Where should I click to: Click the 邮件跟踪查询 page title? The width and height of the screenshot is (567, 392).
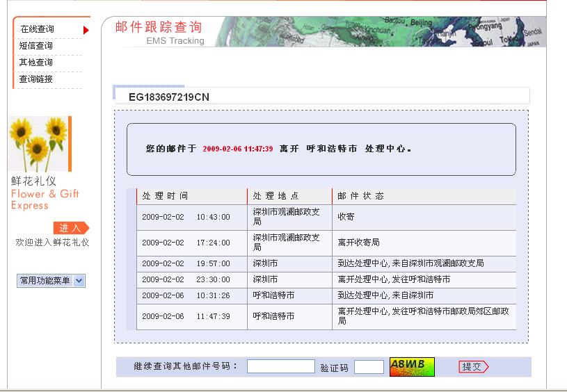pyautogui.click(x=159, y=27)
